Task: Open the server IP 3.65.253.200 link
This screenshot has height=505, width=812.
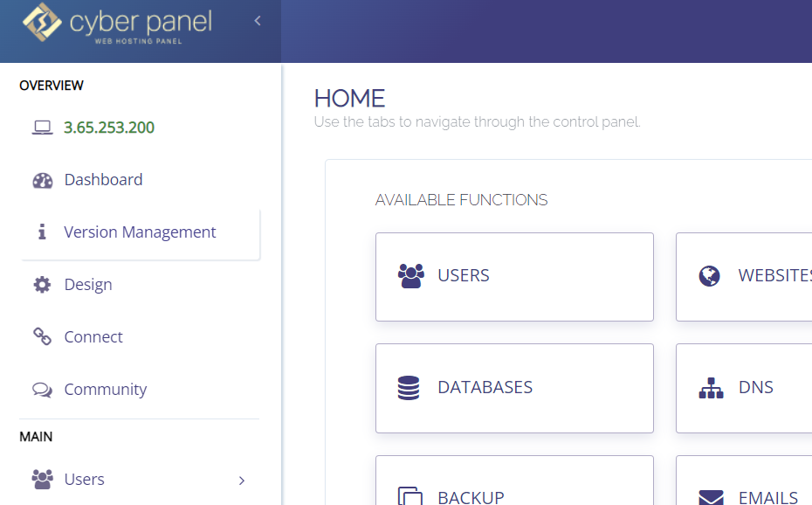Action: [109, 128]
